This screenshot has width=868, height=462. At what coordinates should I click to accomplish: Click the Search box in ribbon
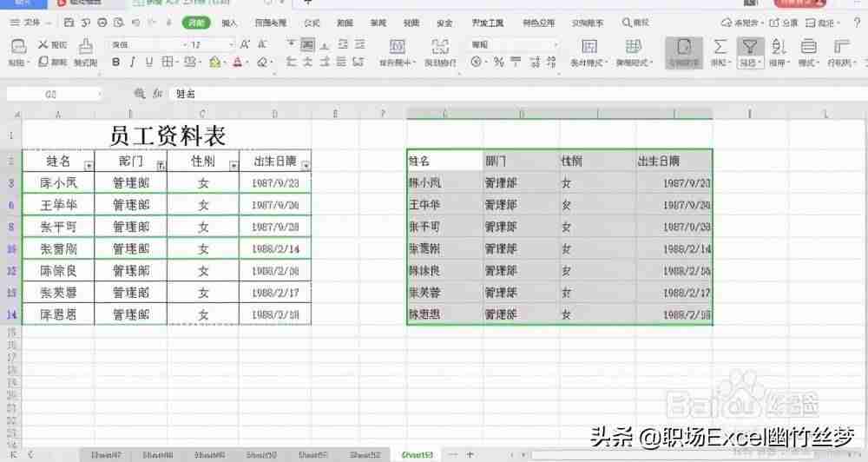[x=635, y=23]
